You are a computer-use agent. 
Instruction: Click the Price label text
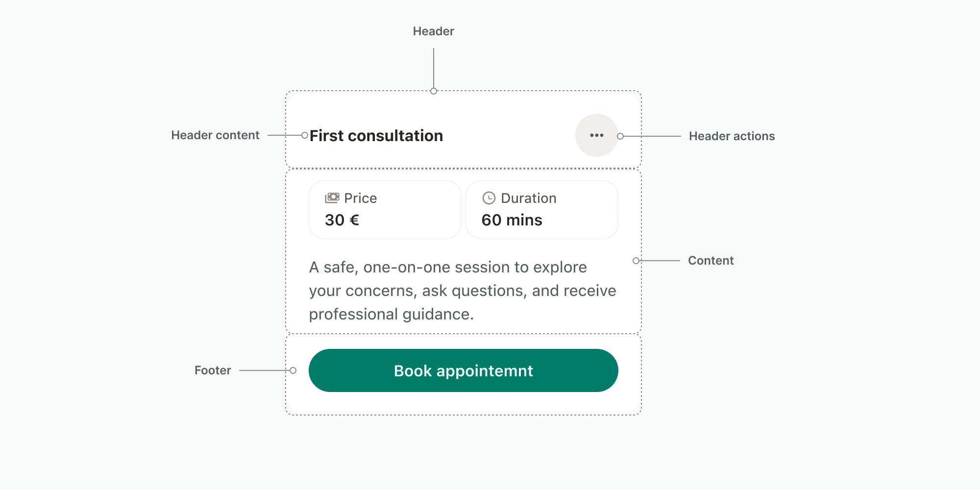(x=360, y=198)
